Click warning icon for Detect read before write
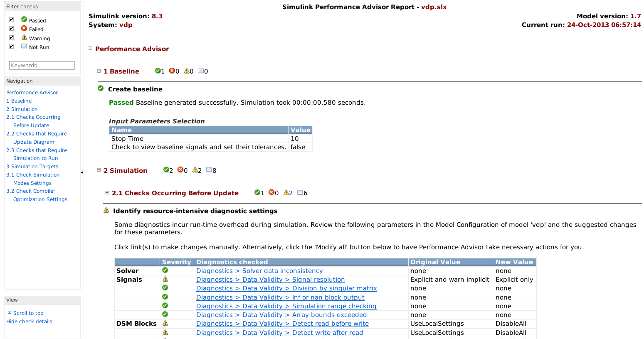The width and height of the screenshot is (644, 339). click(165, 323)
